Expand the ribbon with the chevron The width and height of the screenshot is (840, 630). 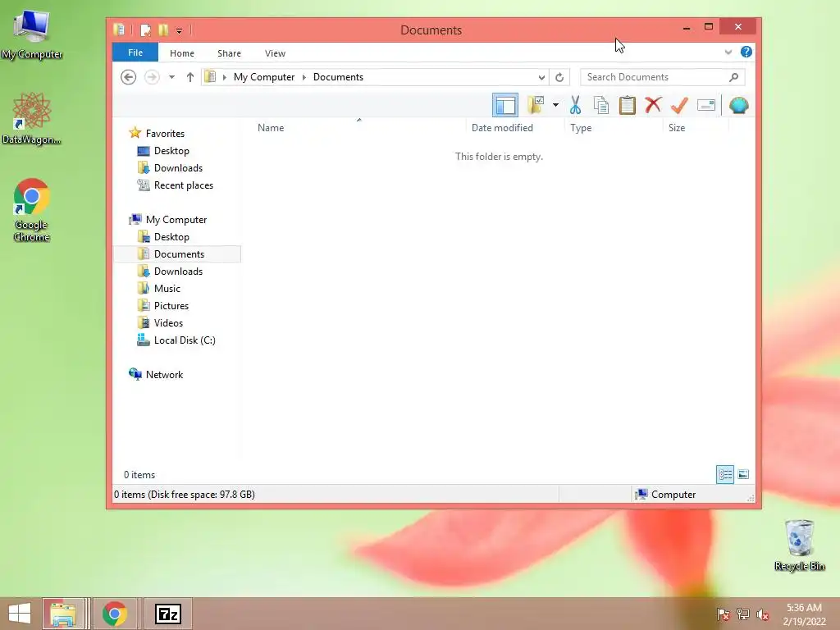[x=728, y=52]
